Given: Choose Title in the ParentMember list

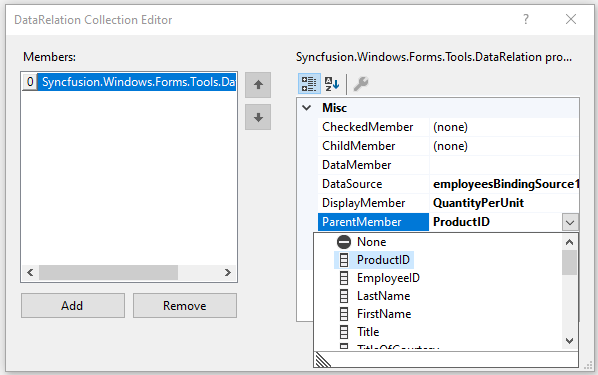Looking at the screenshot, I should pyautogui.click(x=368, y=332).
